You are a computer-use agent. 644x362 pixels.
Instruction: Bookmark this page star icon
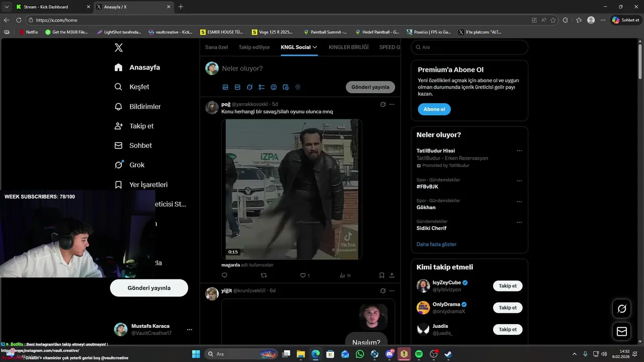click(553, 20)
